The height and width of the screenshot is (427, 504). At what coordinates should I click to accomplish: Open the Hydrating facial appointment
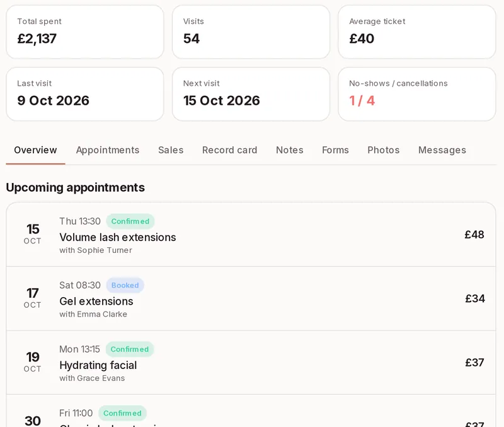251,363
